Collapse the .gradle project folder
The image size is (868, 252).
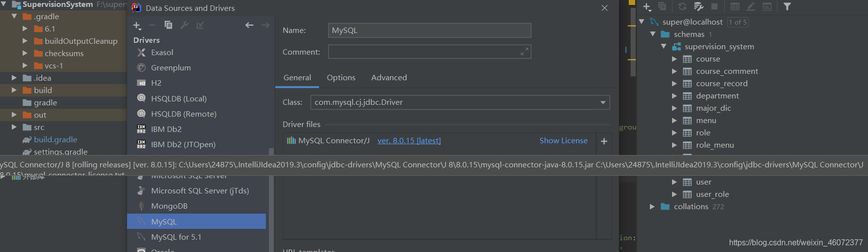pos(14,16)
